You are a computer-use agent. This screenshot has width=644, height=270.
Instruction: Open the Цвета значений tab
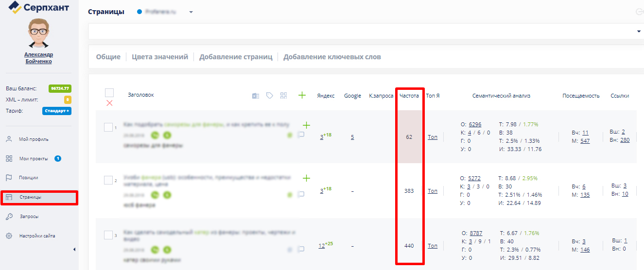160,57
